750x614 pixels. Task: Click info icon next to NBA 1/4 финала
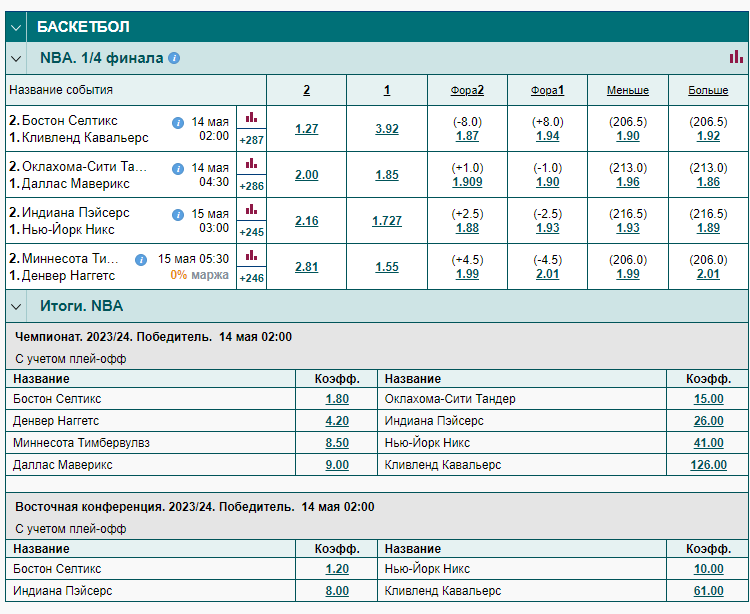coord(174,58)
